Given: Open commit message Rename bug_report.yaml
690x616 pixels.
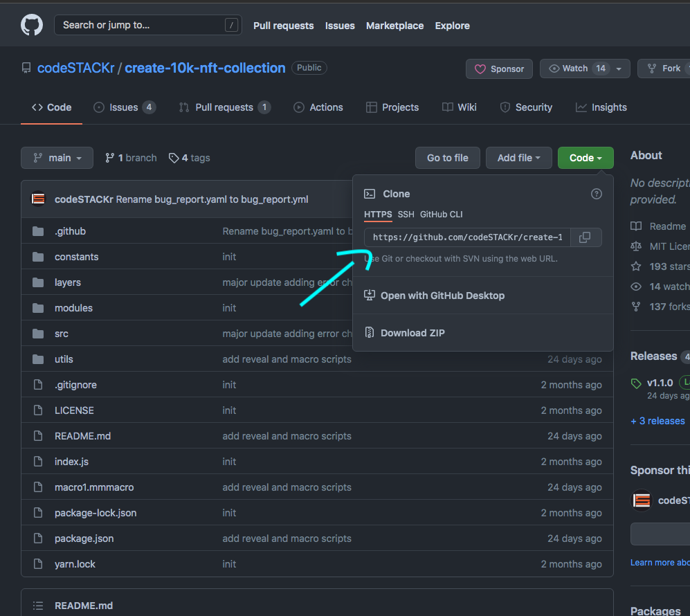Looking at the screenshot, I should tap(212, 199).
